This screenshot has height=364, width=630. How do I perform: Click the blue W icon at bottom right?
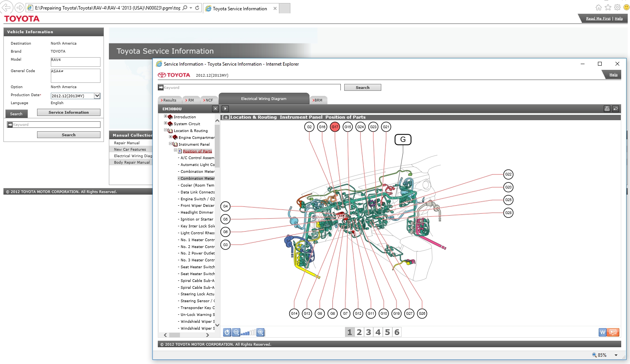[602, 332]
